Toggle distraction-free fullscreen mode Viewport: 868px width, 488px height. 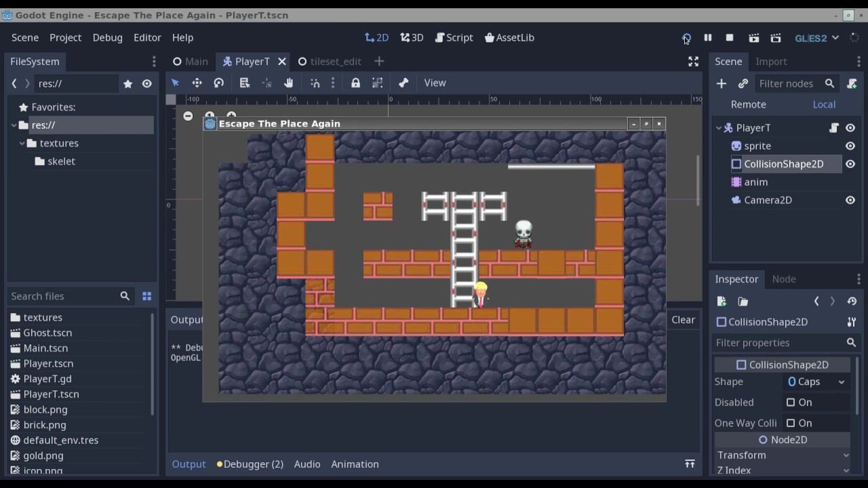693,62
